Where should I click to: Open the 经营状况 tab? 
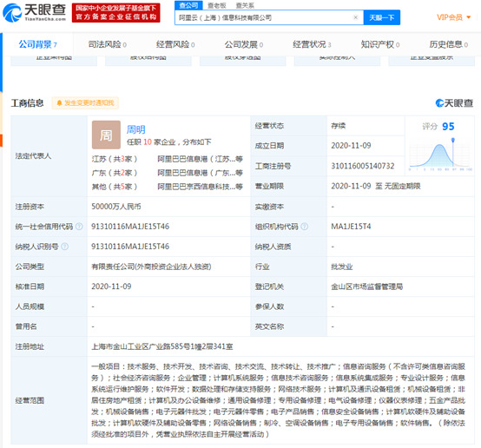pos(312,44)
